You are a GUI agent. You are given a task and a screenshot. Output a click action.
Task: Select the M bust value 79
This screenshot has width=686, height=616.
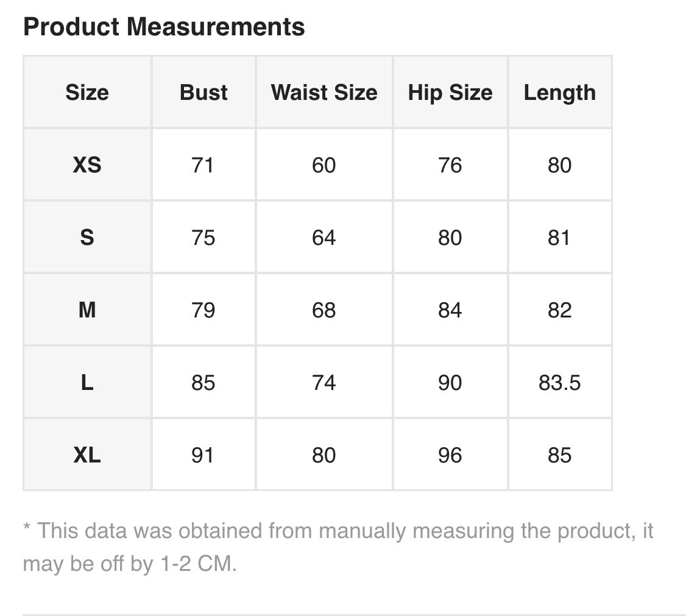tap(203, 310)
